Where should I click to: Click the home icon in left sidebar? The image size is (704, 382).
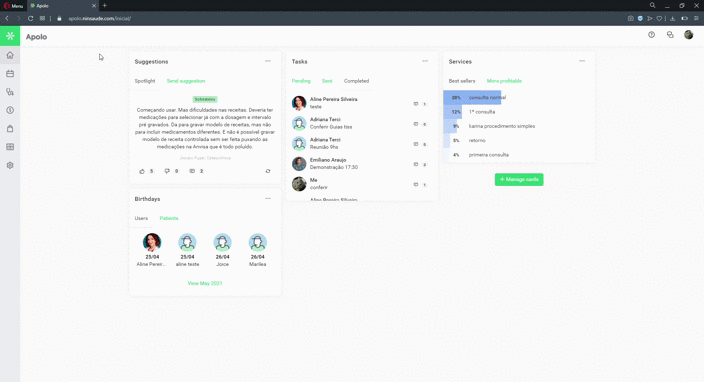10,55
